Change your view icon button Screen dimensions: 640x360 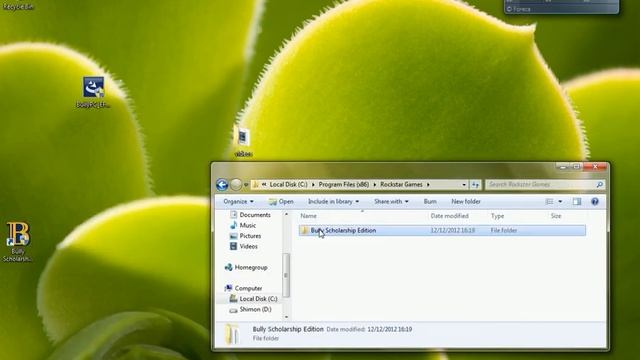[x=549, y=202]
